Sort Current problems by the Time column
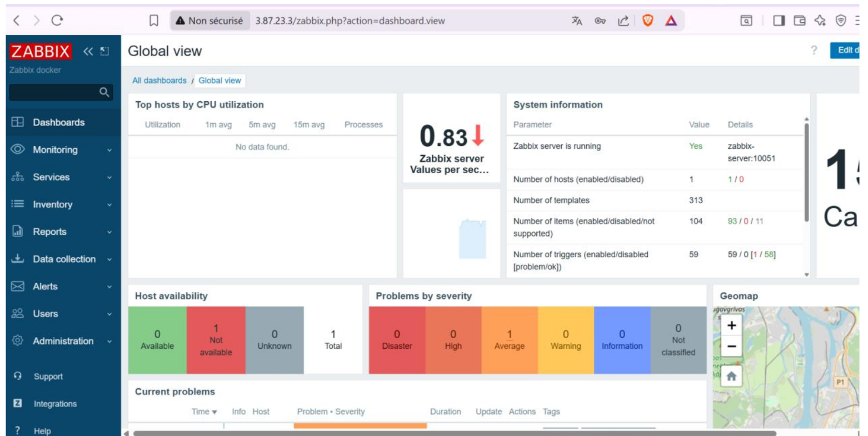The height and width of the screenshot is (436, 868). pyautogui.click(x=204, y=412)
